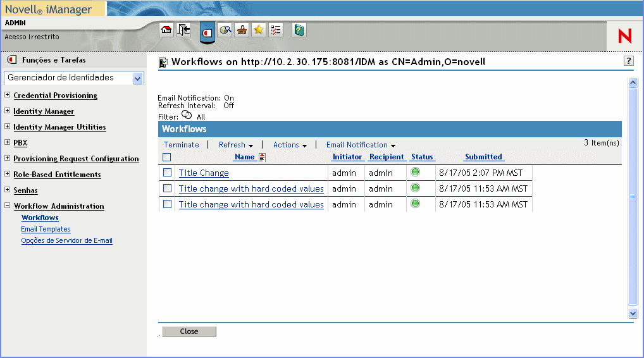Click the Novell N logo
The image size is (644, 358).
[x=624, y=36]
